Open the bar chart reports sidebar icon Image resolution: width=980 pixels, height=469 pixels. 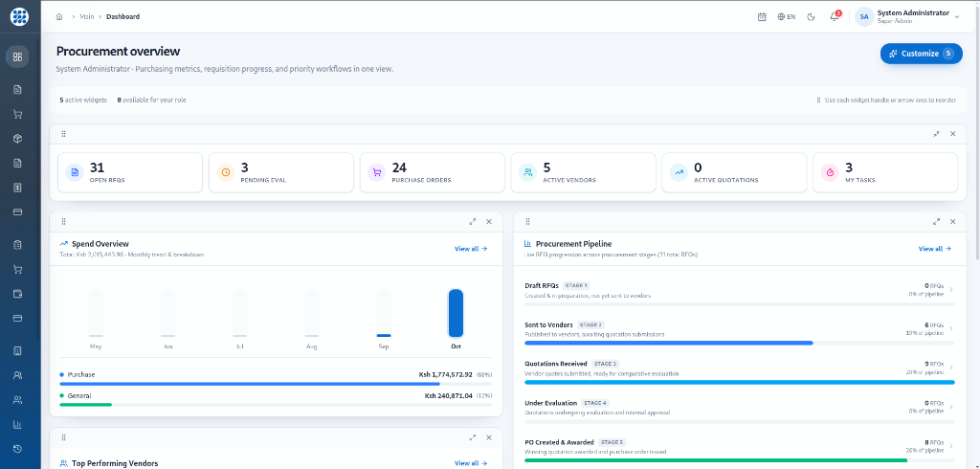[17, 425]
